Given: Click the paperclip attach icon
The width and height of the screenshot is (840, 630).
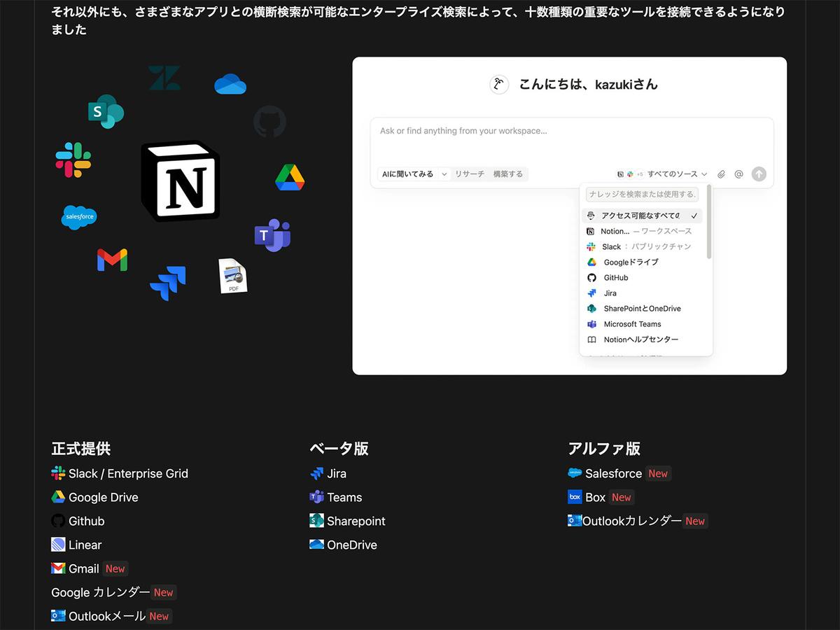Looking at the screenshot, I should 721,174.
